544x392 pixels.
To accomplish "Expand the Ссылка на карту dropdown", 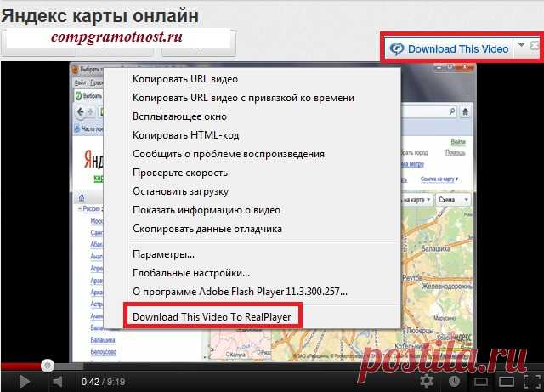I will [439, 179].
